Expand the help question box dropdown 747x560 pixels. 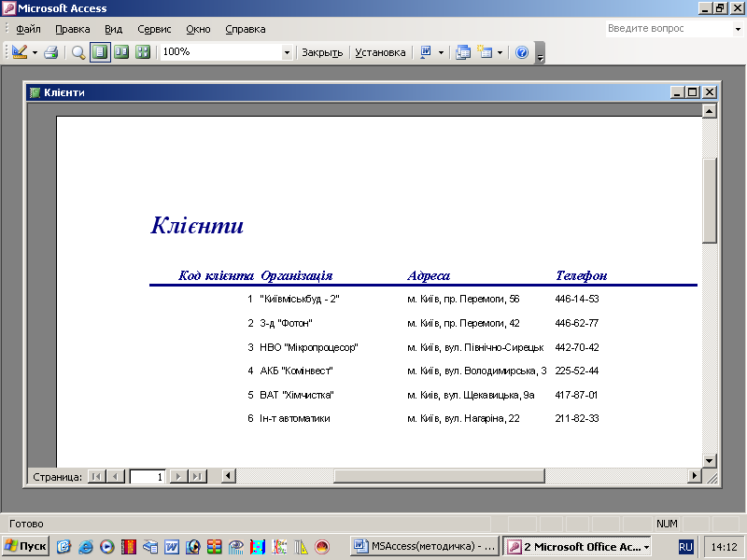coord(738,29)
